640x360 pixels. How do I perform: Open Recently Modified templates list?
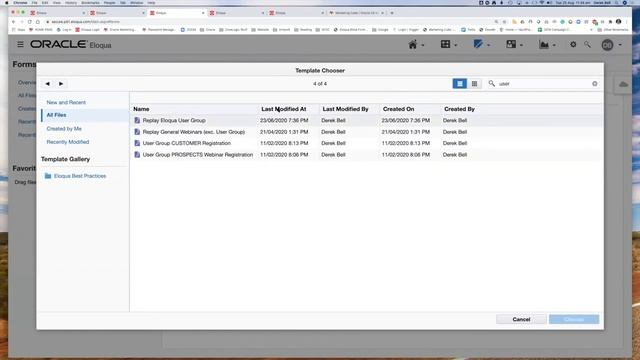click(68, 142)
